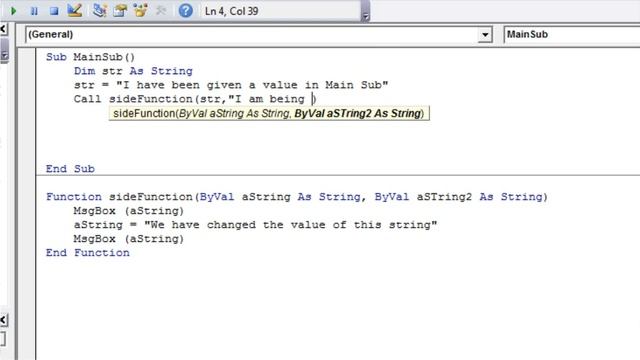640x360 pixels.
Task: Click the "End Function" line
Action: point(88,253)
